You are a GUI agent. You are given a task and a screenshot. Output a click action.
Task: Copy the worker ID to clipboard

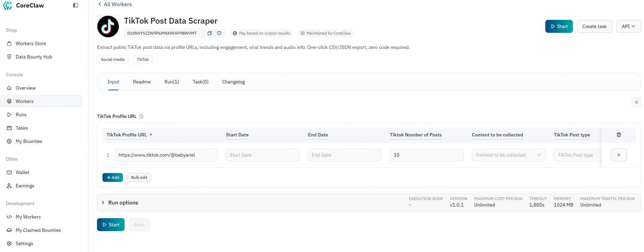(210, 33)
